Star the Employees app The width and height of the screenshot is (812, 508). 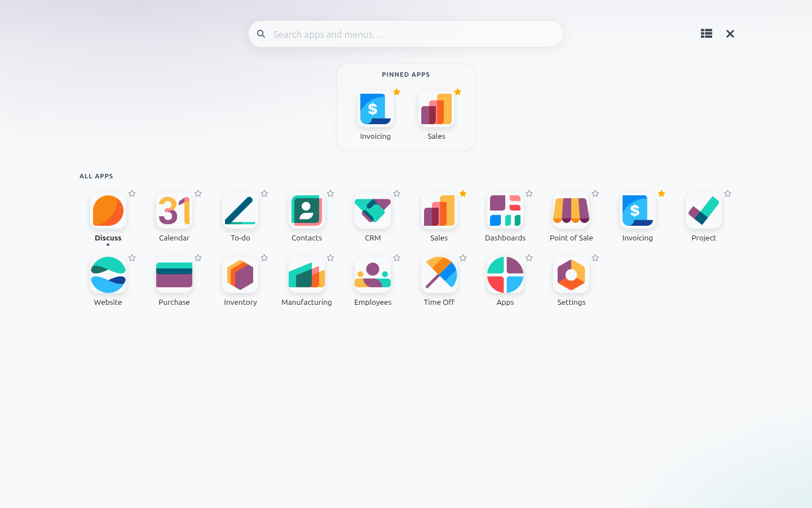pyautogui.click(x=397, y=258)
